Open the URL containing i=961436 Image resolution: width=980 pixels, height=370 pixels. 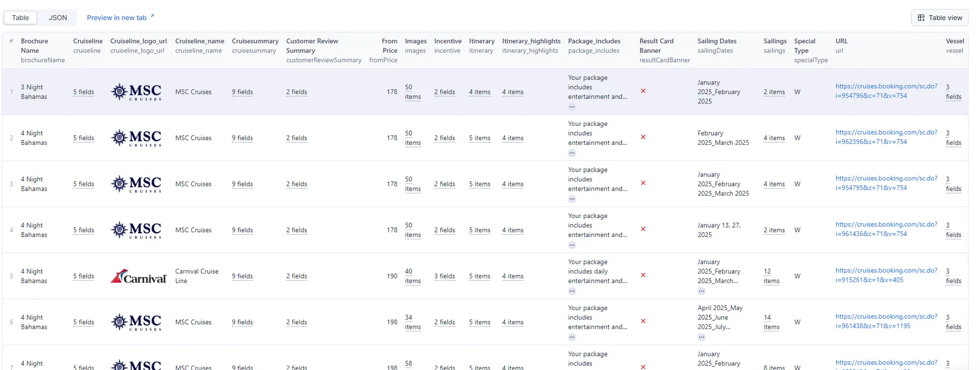(x=886, y=229)
